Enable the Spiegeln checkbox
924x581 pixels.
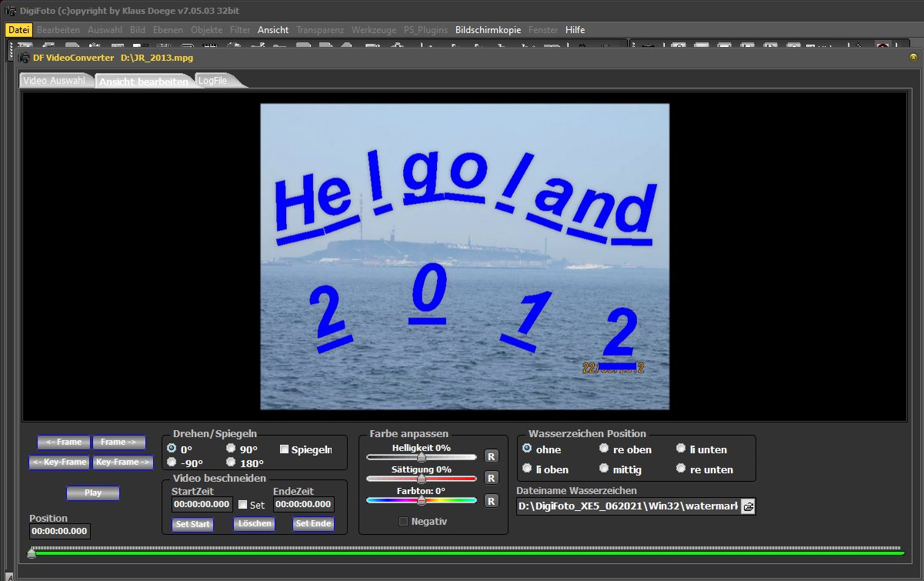(284, 449)
